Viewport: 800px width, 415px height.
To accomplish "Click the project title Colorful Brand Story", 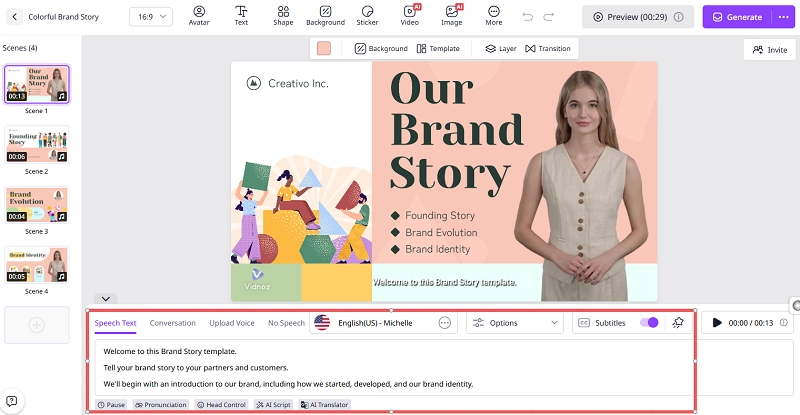I will 64,17.
